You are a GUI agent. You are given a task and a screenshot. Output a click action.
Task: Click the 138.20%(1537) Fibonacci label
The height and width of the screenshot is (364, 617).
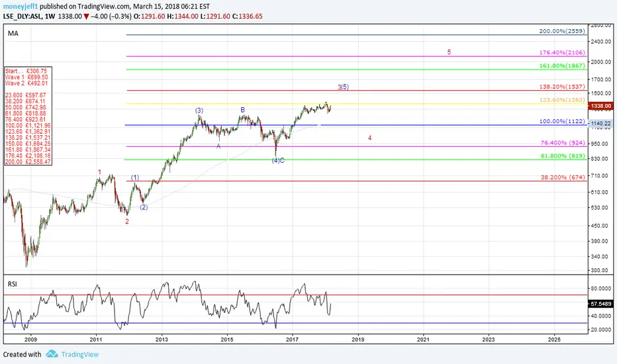click(562, 87)
